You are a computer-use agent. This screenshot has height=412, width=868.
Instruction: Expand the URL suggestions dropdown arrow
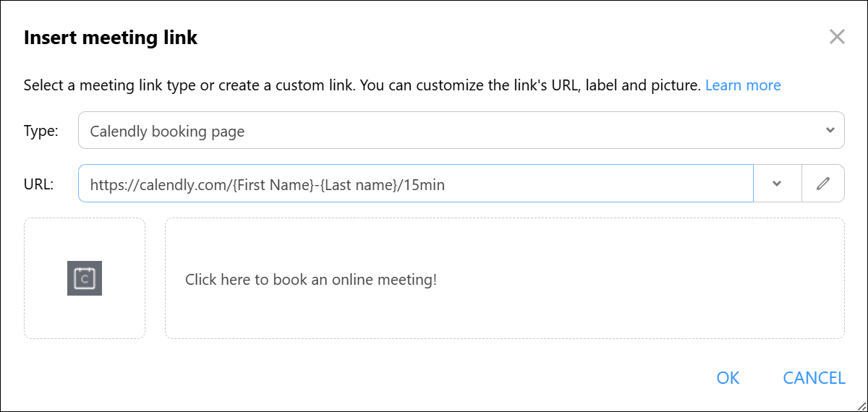pos(778,184)
